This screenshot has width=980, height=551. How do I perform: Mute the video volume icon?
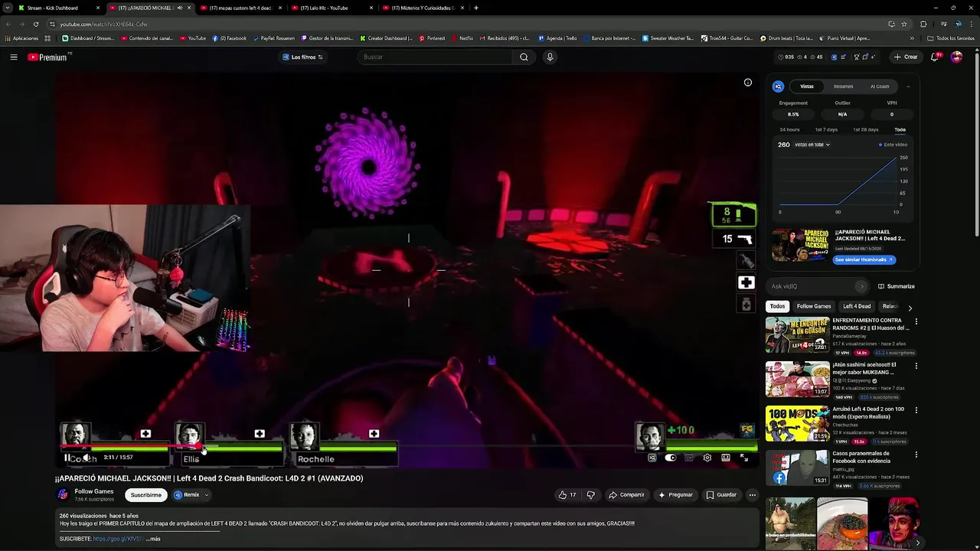(x=87, y=458)
